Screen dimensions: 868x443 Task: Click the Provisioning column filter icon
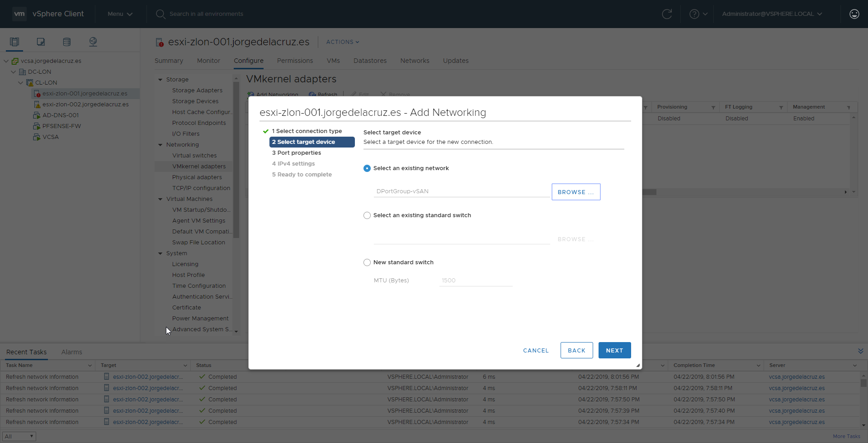(x=713, y=108)
